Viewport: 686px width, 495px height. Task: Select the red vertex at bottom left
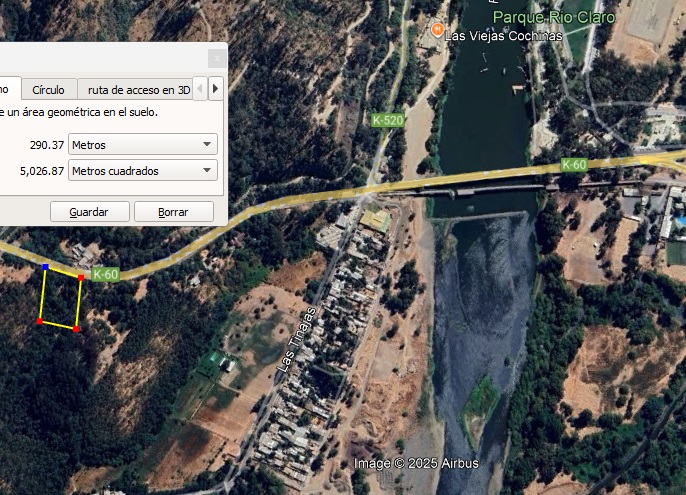(40, 322)
